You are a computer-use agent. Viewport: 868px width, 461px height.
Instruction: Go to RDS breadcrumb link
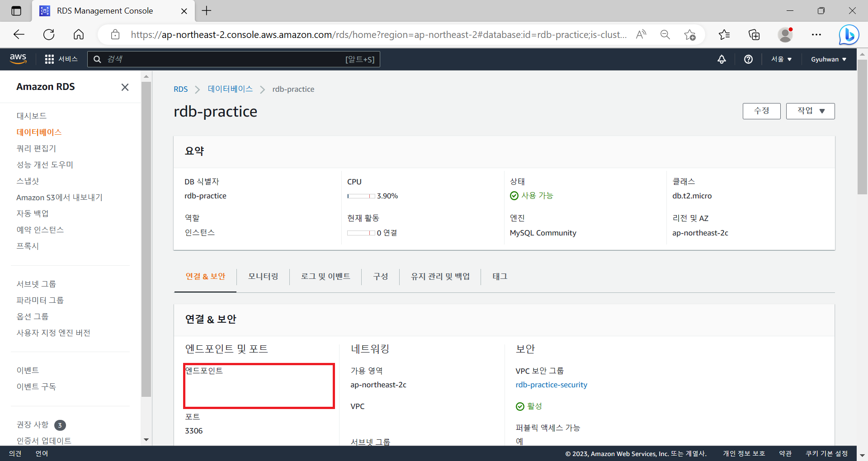tap(180, 89)
